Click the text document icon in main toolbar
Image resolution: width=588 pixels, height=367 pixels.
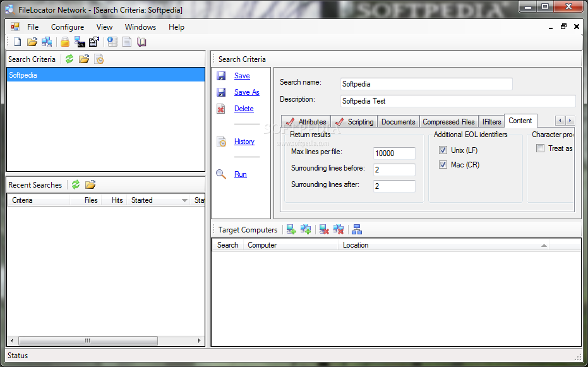(127, 42)
